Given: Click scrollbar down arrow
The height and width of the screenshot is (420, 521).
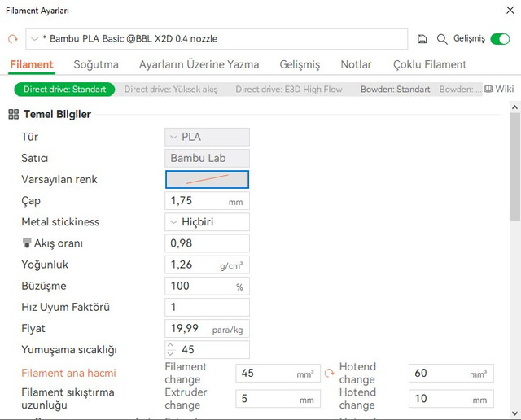Looking at the screenshot, I should [514, 413].
